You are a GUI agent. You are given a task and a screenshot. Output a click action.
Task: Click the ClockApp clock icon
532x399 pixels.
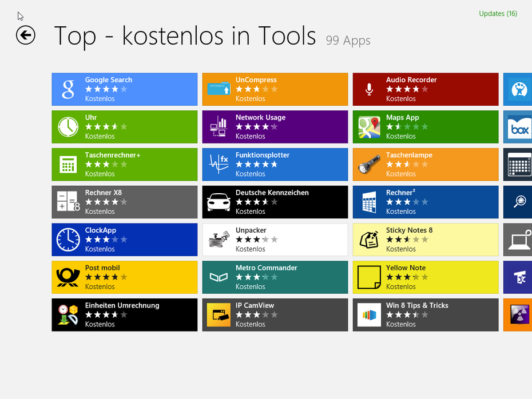pos(68,240)
